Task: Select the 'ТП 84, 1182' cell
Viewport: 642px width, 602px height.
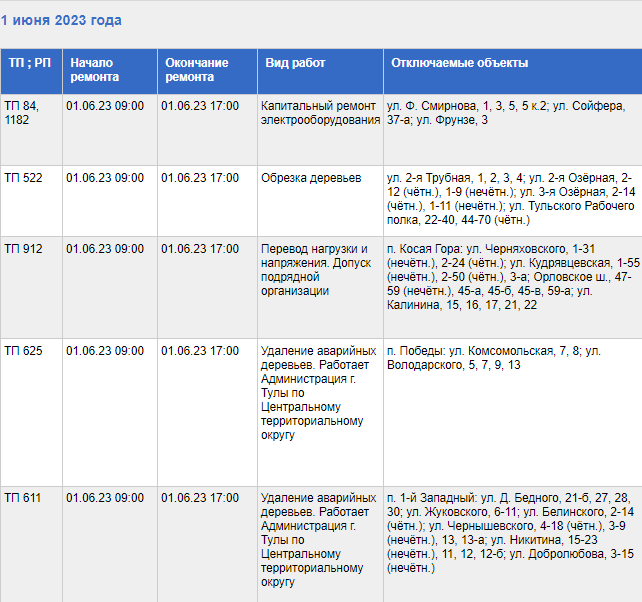Action: point(32,130)
